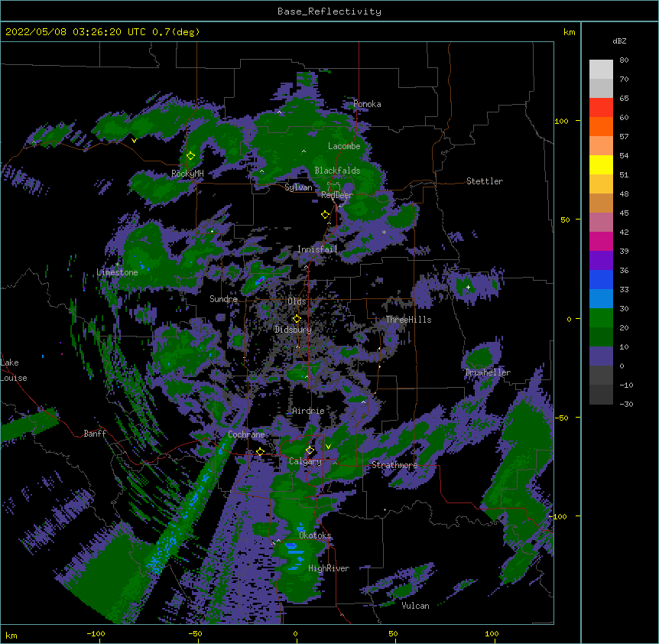Click the white plus marker west of Drumheller's northern cell
Screen dimensions: 659x644
point(468,287)
